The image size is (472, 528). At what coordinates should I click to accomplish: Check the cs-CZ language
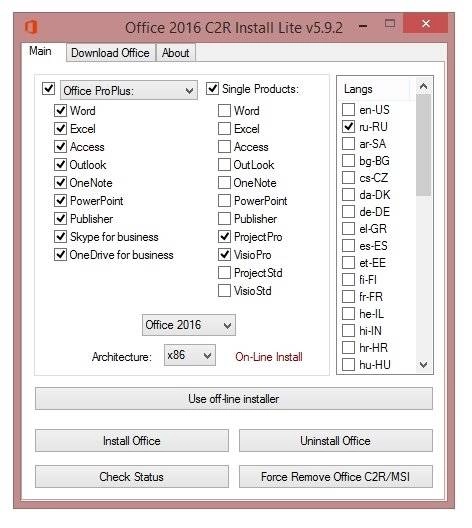point(348,177)
